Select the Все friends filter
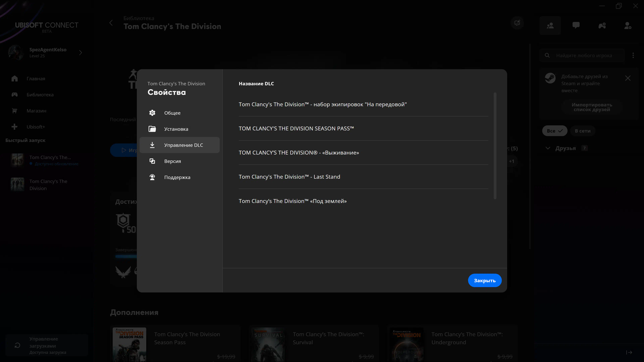 554,131
